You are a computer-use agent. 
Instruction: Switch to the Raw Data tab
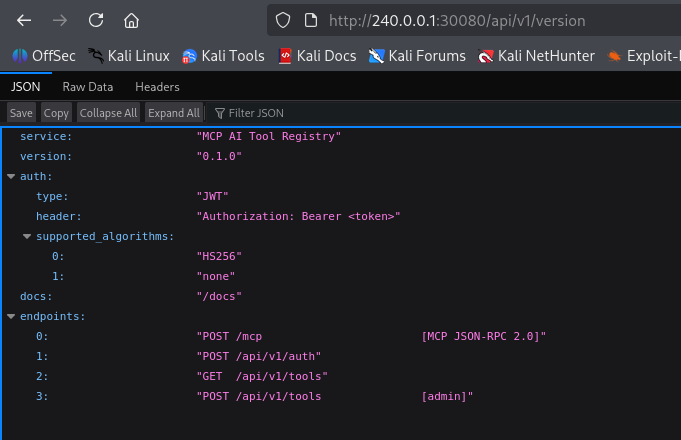88,87
